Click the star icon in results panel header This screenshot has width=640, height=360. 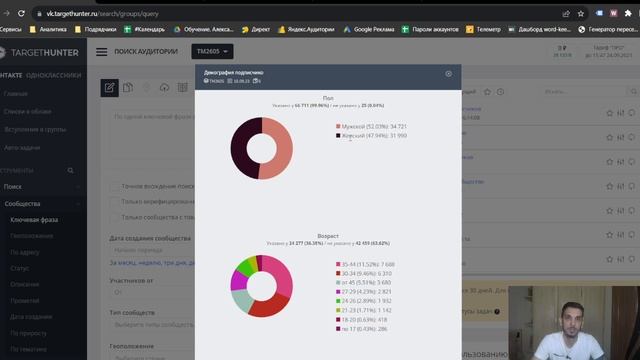(x=487, y=92)
